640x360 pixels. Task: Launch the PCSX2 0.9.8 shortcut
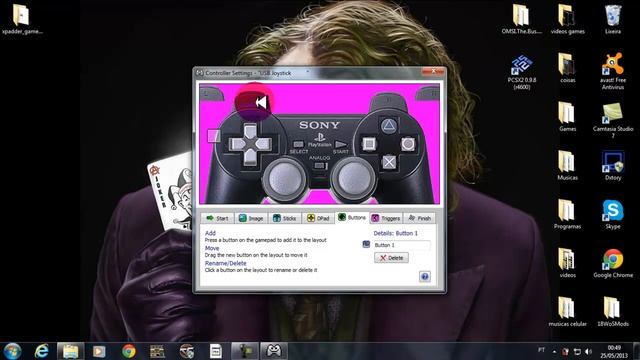522,72
